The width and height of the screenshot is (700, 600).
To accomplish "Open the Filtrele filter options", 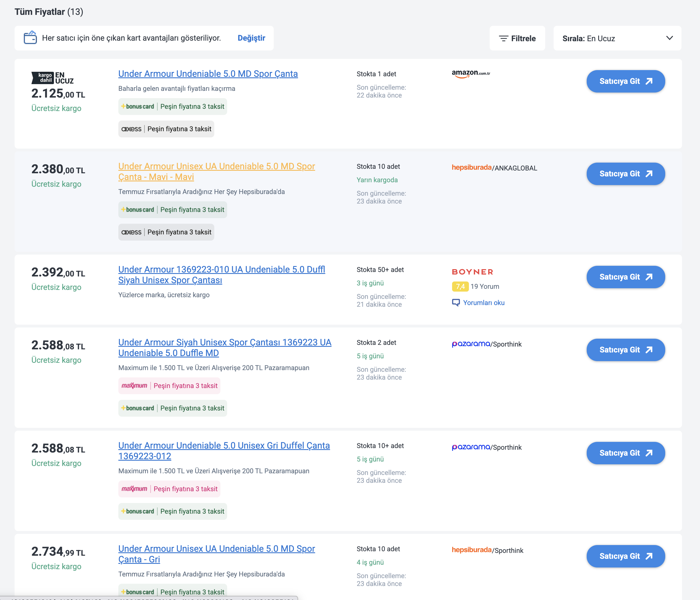I will click(517, 38).
